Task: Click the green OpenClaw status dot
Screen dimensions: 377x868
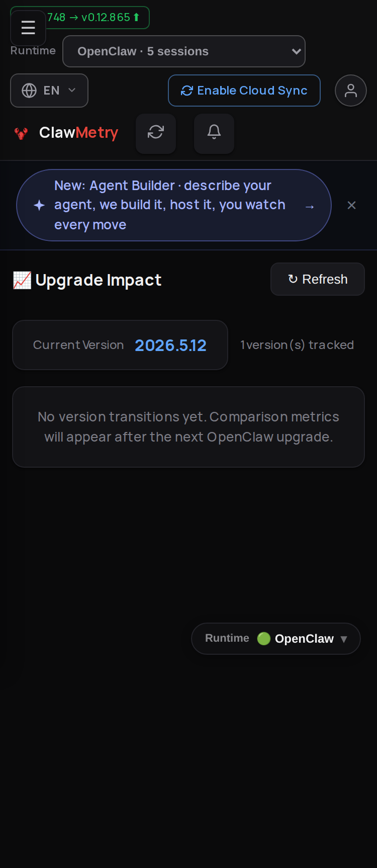Action: pyautogui.click(x=264, y=639)
